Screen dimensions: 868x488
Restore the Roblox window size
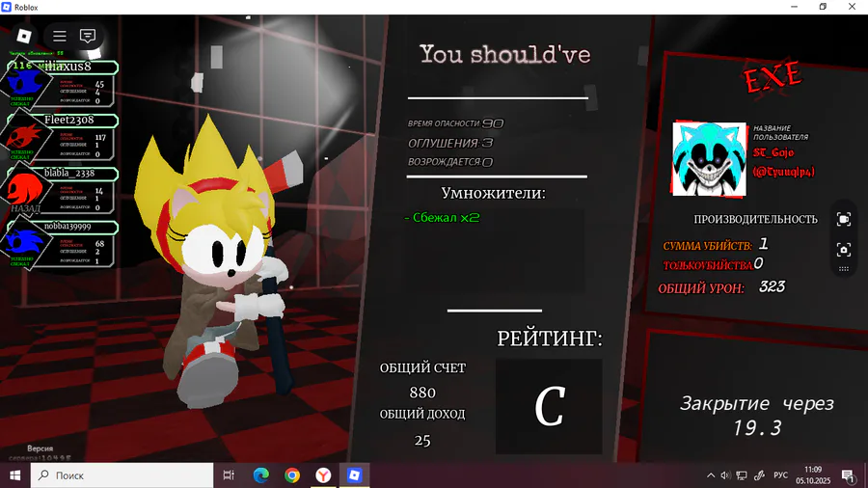(823, 7)
